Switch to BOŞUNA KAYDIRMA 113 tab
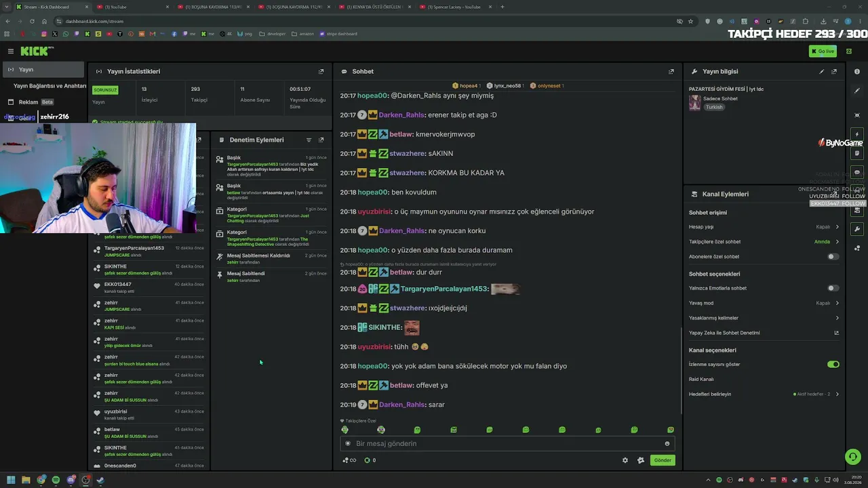The width and height of the screenshot is (868, 488). 214,7
